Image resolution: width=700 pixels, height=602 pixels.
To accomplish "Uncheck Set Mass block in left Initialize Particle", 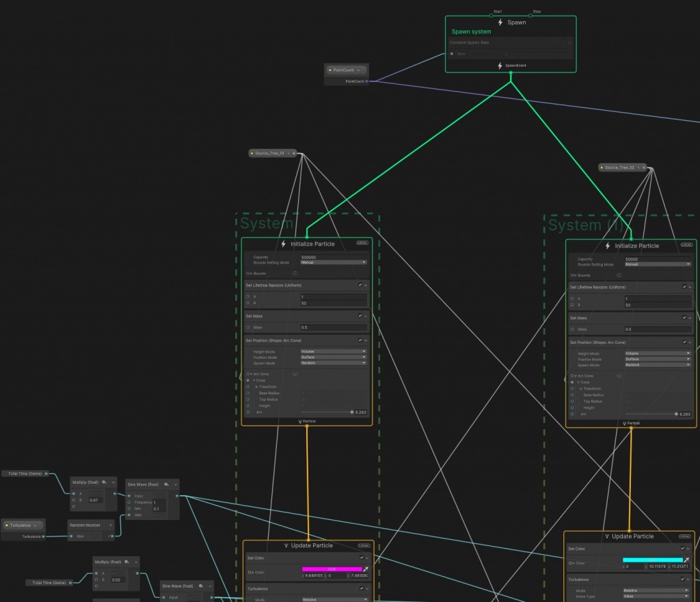I will tap(360, 316).
